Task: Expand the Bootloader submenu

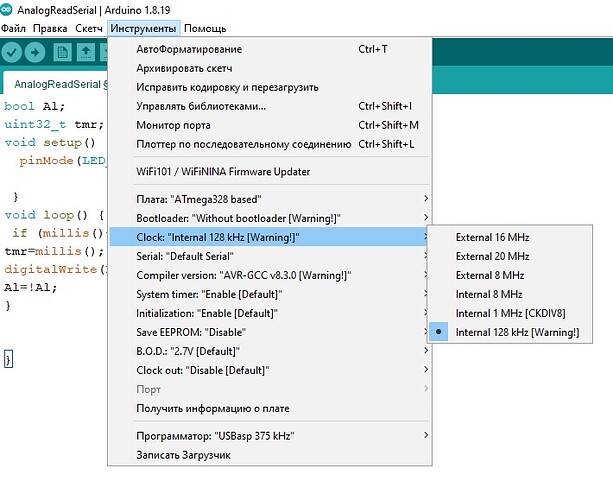Action: coord(270,218)
